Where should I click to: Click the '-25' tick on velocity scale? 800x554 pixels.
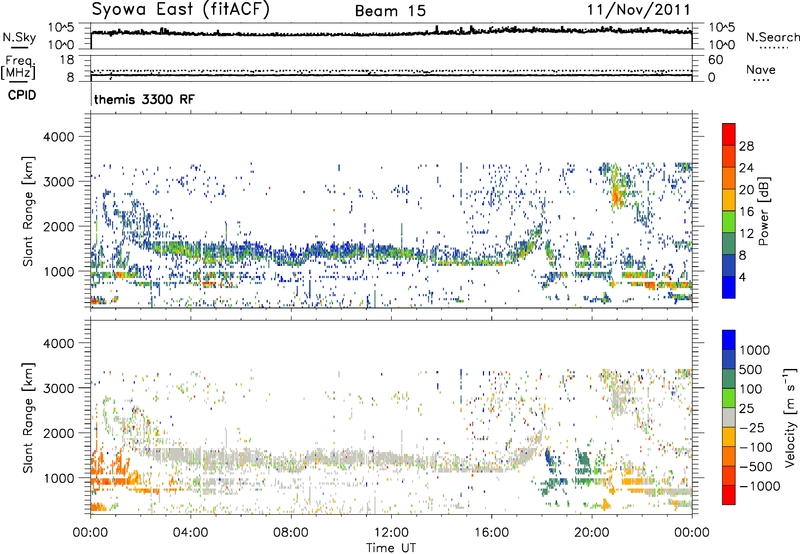click(753, 427)
